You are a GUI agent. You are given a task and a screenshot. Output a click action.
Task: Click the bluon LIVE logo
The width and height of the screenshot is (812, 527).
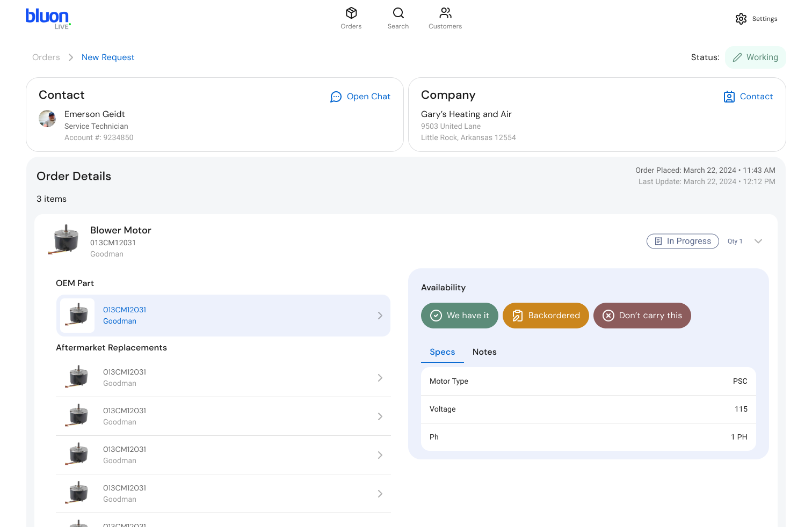point(48,19)
